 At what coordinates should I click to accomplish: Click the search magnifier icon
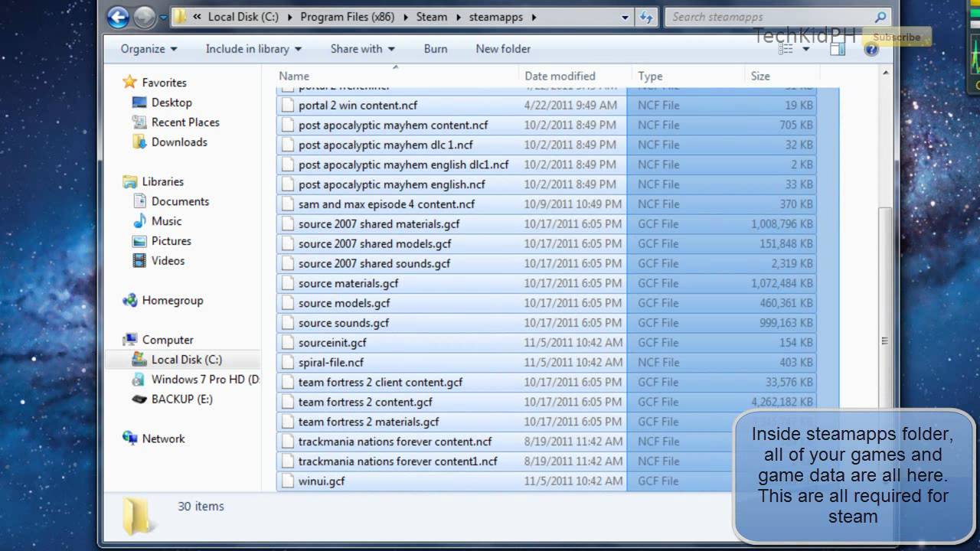880,17
